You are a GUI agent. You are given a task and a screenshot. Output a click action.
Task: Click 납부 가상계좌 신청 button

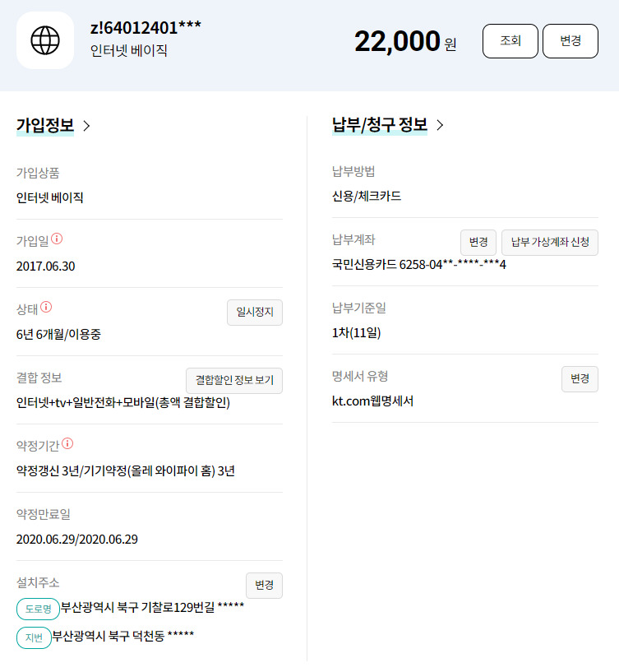click(549, 242)
